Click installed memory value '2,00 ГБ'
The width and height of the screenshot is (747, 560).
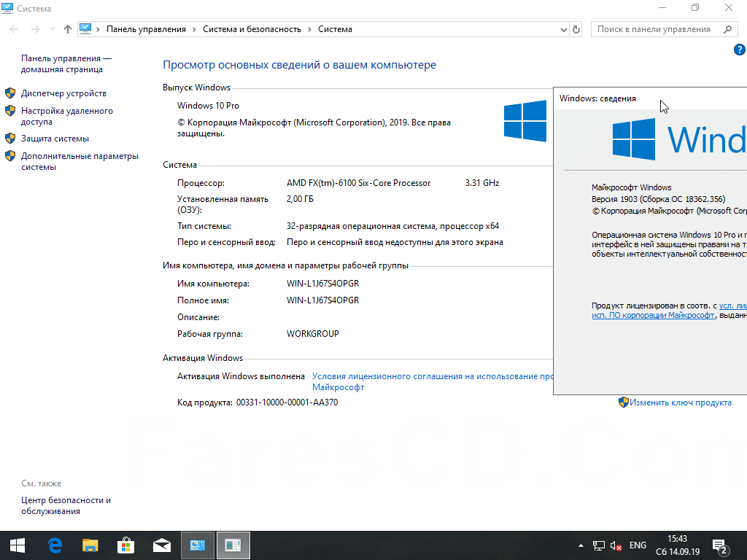point(300,199)
